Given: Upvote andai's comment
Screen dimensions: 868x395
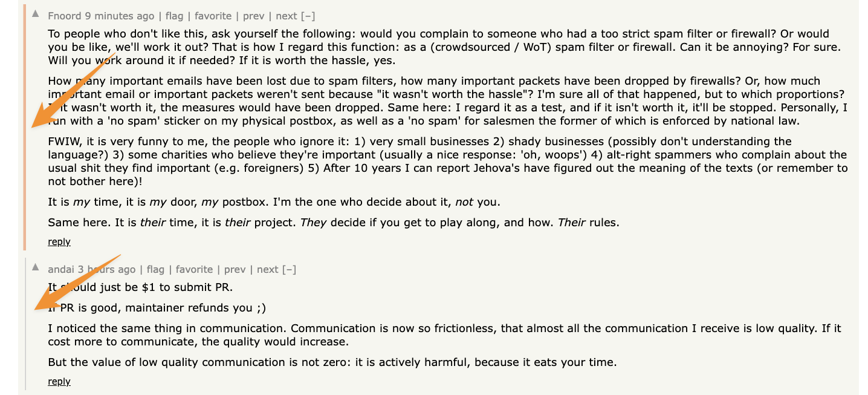Looking at the screenshot, I should point(36,267).
